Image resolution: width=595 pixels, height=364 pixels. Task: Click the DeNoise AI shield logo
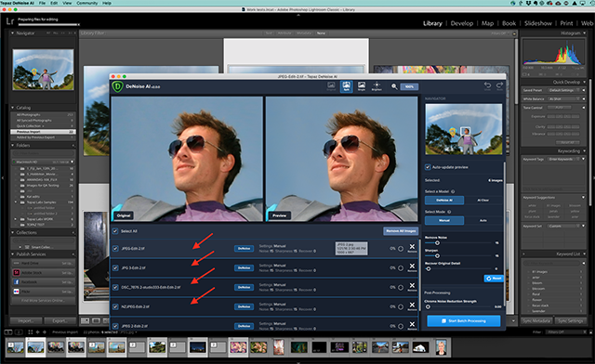[x=118, y=87]
